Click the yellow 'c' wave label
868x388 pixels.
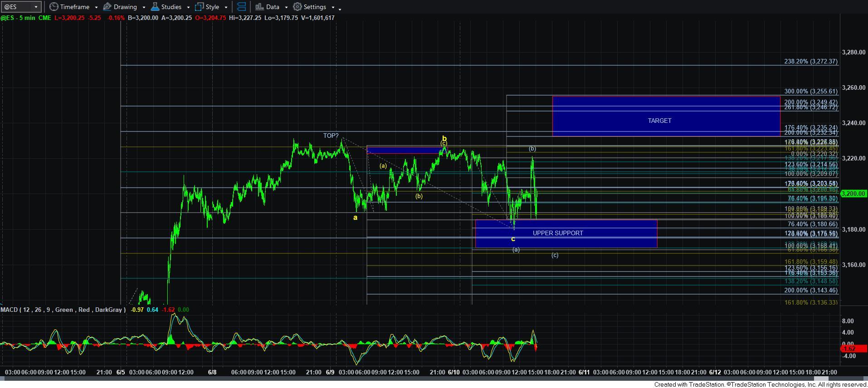point(513,239)
